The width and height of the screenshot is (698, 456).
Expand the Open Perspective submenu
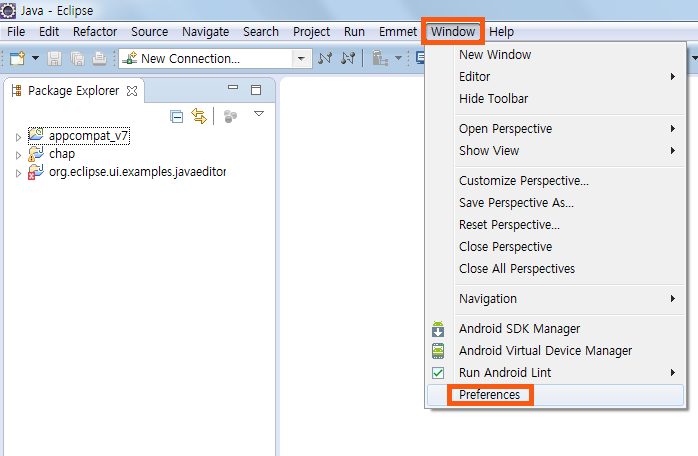pyautogui.click(x=556, y=129)
